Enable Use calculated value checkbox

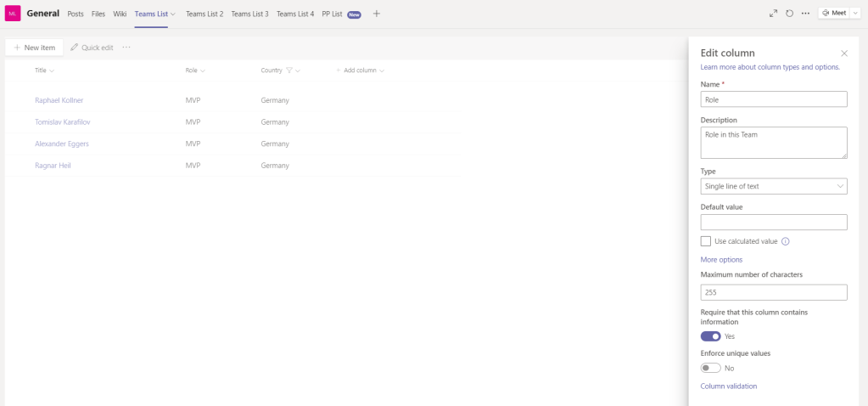(706, 241)
